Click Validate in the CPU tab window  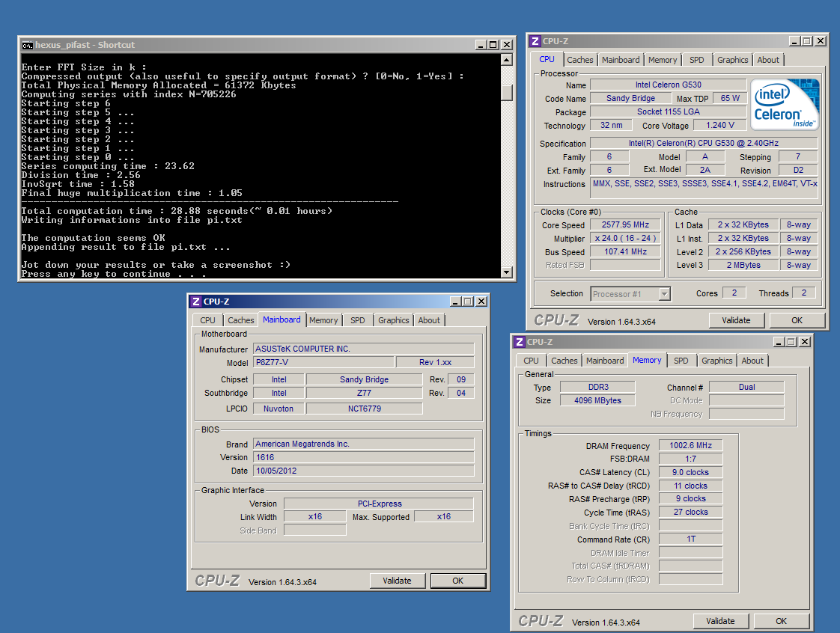pyautogui.click(x=736, y=320)
